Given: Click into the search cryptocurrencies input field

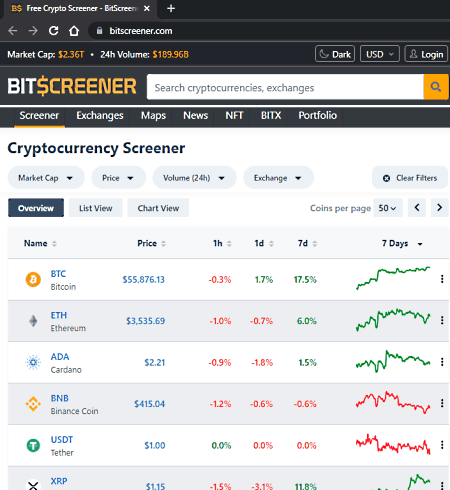Looking at the screenshot, I should 285,87.
